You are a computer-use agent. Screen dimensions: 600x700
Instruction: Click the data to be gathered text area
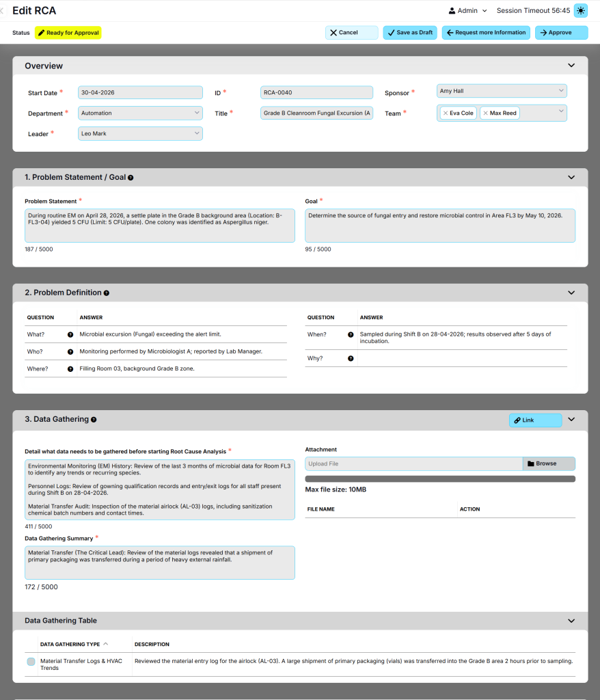(160, 489)
